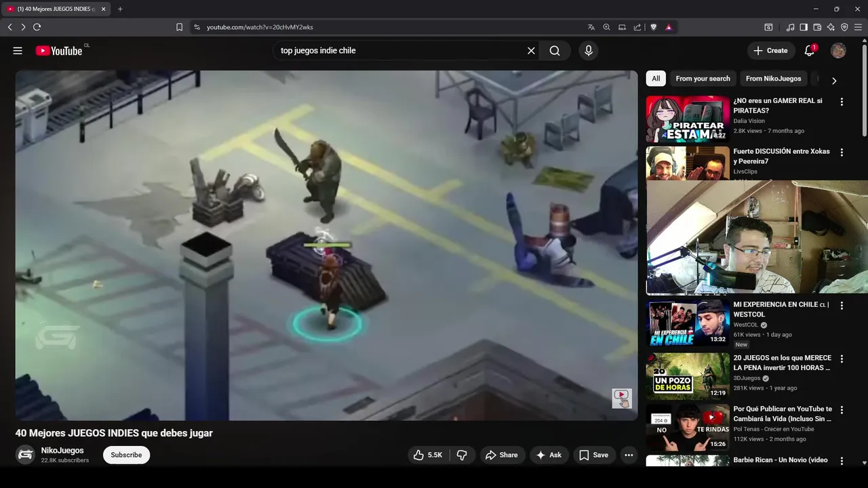The height and width of the screenshot is (488, 868).
Task: Open the Ask AI button
Action: [x=549, y=455]
